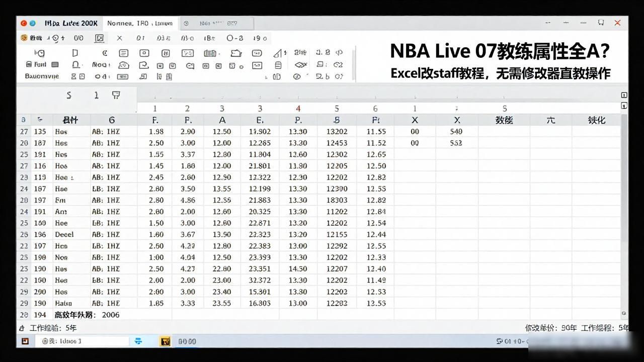This screenshot has width=644, height=362.
Task: Click the lower small square icon above the vertical scrollbar
Action: (x=624, y=106)
